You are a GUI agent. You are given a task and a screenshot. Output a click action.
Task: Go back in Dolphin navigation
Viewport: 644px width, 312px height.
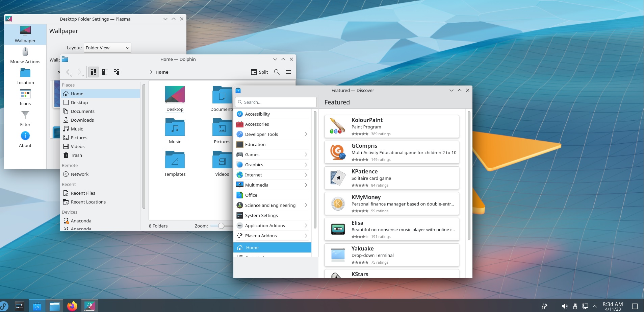pyautogui.click(x=68, y=72)
